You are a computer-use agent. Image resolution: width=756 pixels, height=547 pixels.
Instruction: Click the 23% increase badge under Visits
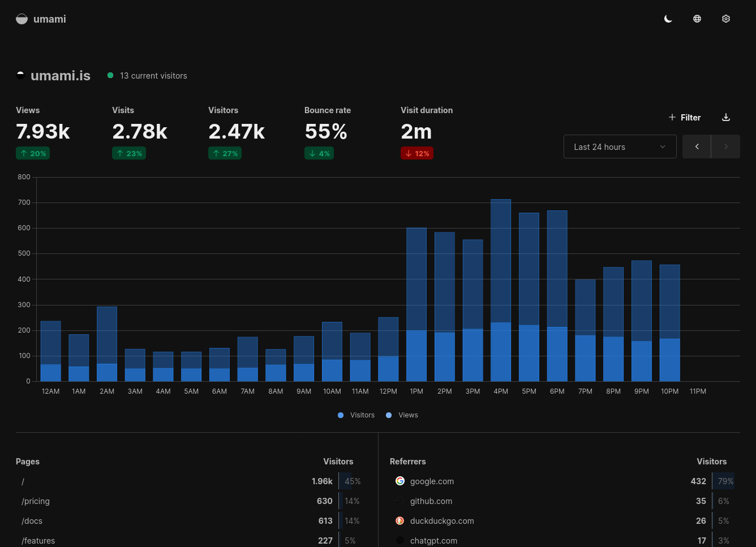click(x=129, y=153)
